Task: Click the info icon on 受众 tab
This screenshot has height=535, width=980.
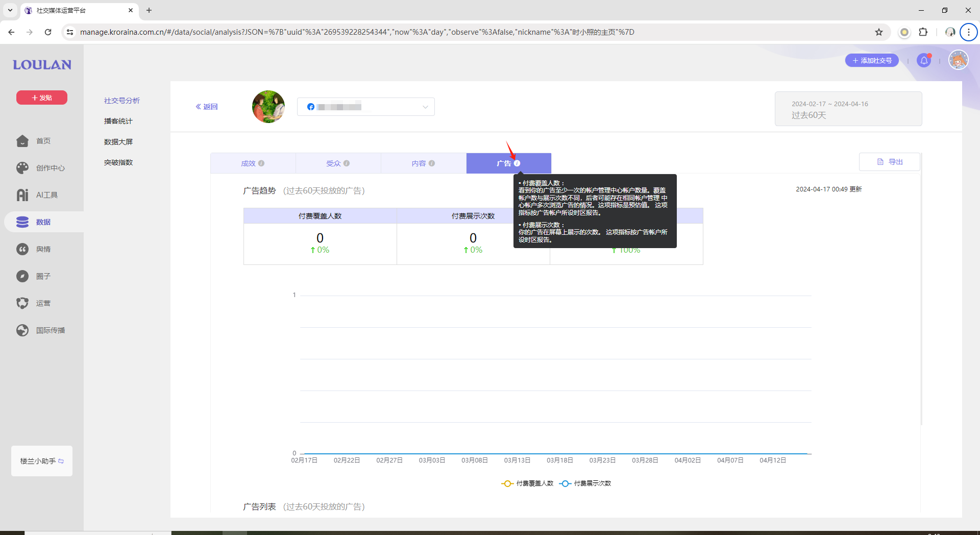Action: (x=347, y=163)
